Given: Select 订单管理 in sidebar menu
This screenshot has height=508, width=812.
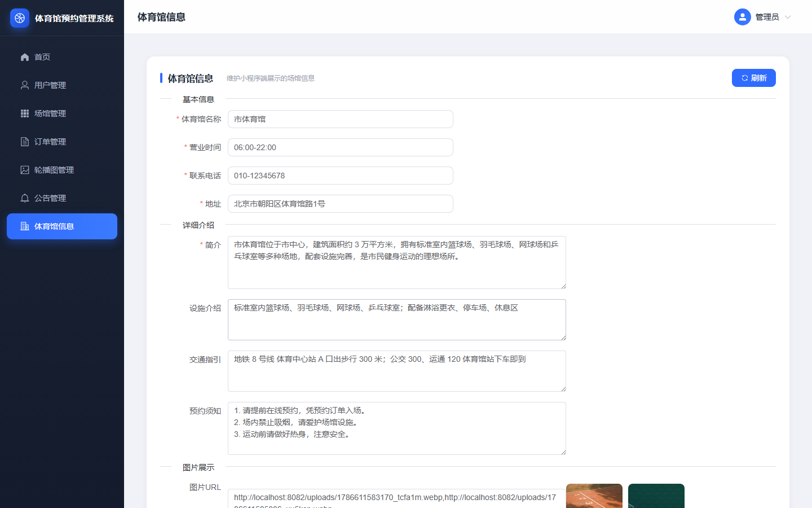Looking at the screenshot, I should 62,142.
